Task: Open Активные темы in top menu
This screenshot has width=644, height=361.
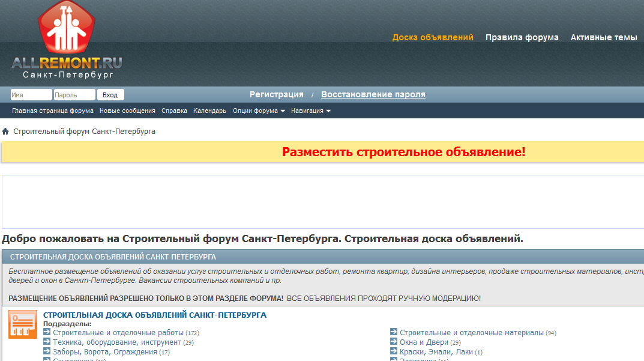Action: [x=604, y=37]
